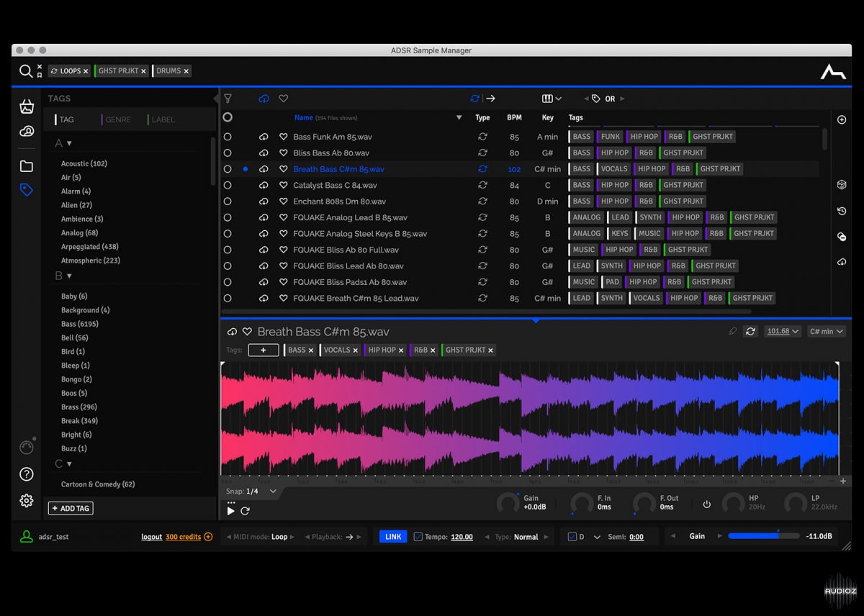This screenshot has height=616, width=864.
Task: Click the logout link
Action: coord(152,537)
